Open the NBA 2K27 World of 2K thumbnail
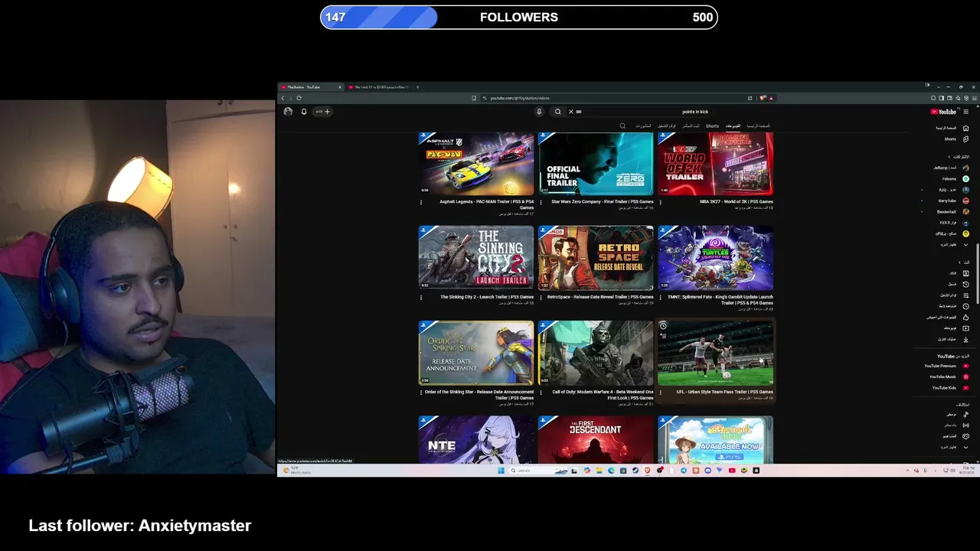Screen dimensions: 980x551 tap(715, 164)
